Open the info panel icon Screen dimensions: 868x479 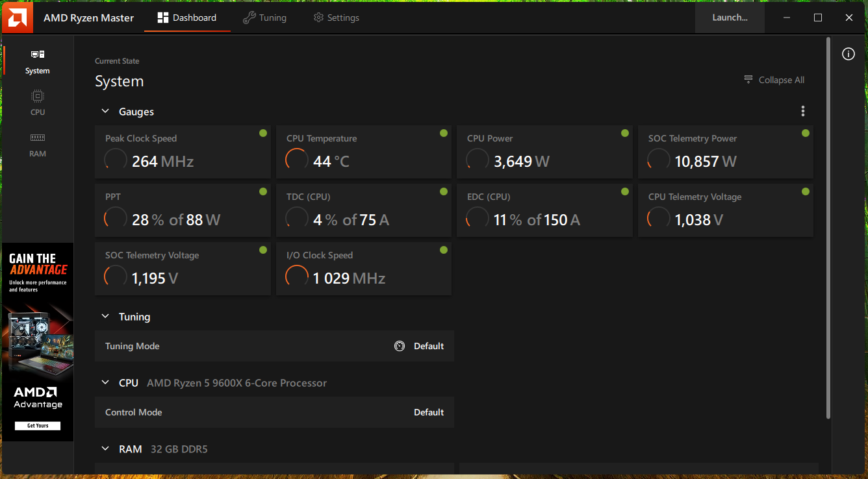click(x=849, y=55)
